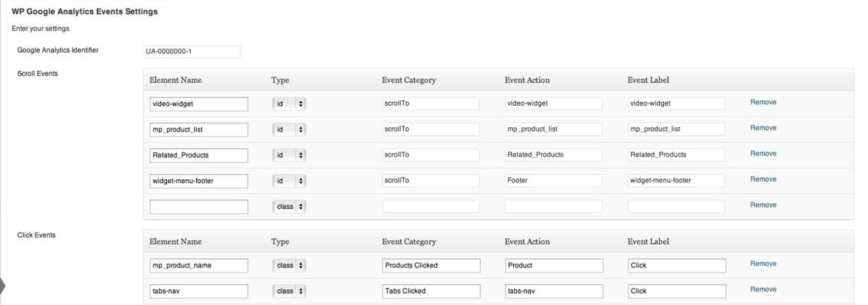Click the empty Event Label field in Scroll Events
The height and width of the screenshot is (305, 868).
coord(676,207)
